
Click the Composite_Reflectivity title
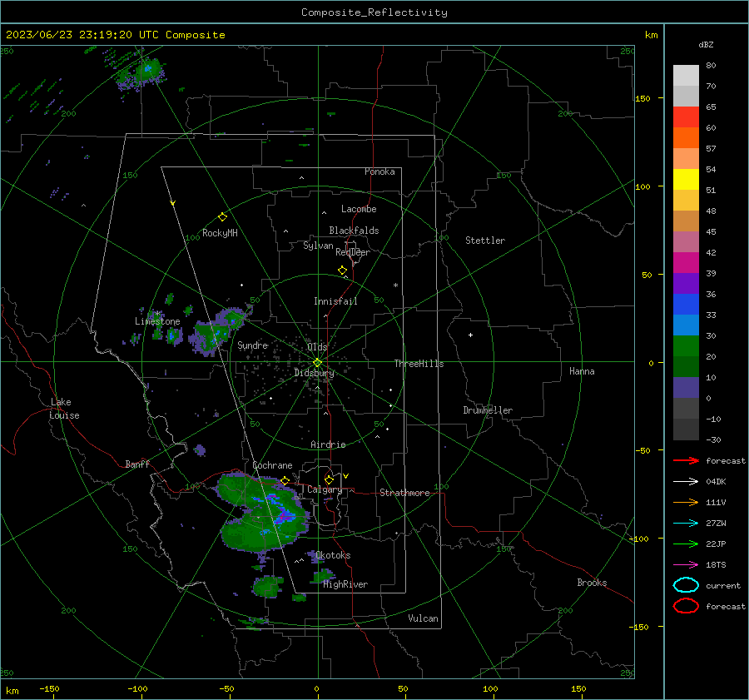click(x=374, y=12)
